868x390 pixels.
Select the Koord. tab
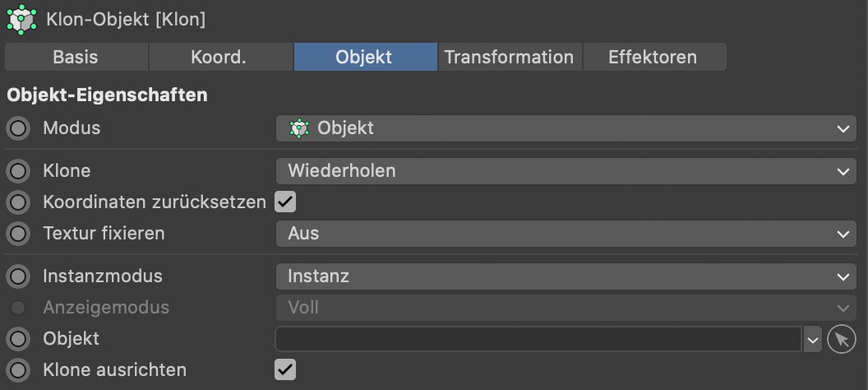click(x=219, y=58)
